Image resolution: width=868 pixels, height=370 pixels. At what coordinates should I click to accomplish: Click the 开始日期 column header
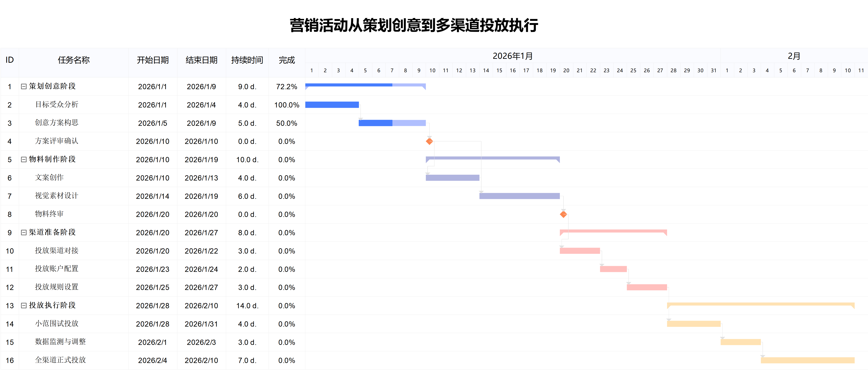coord(153,60)
